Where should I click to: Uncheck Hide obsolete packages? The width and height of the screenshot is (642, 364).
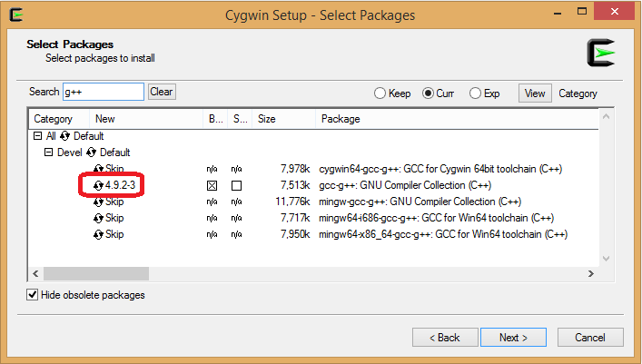(33, 294)
